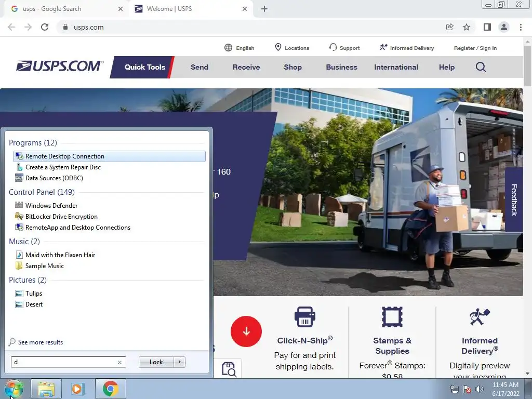Viewport: 532px width, 399px height.
Task: Open the Desert picture
Action: point(109,304)
